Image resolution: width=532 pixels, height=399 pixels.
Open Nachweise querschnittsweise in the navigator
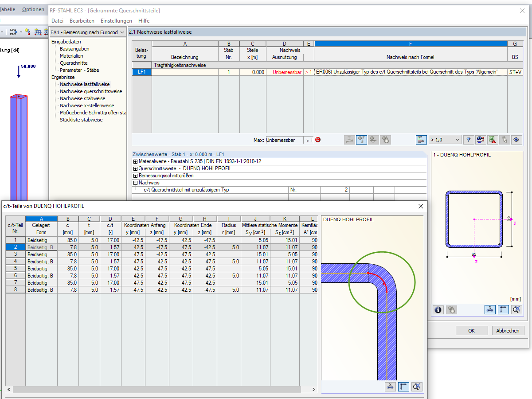point(91,91)
